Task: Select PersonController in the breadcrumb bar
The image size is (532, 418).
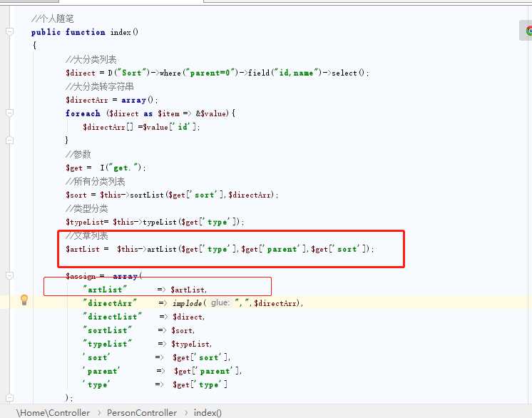Action: click(x=142, y=412)
